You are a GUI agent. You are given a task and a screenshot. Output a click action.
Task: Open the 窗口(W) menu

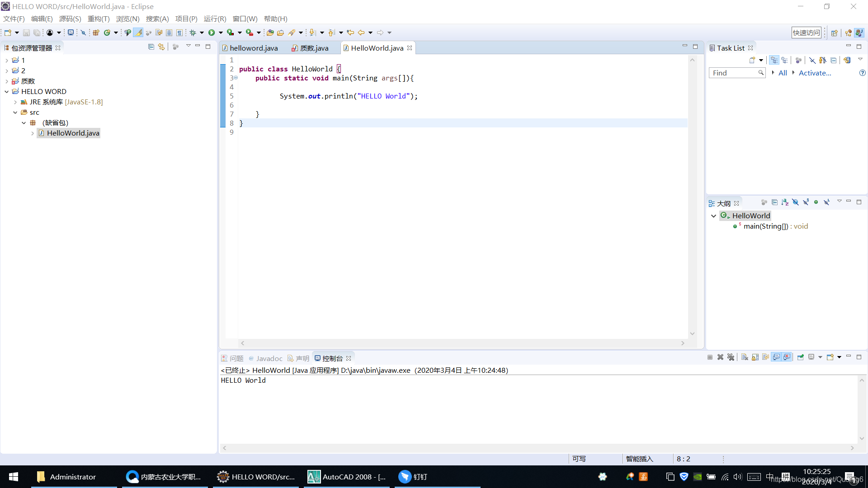point(245,19)
